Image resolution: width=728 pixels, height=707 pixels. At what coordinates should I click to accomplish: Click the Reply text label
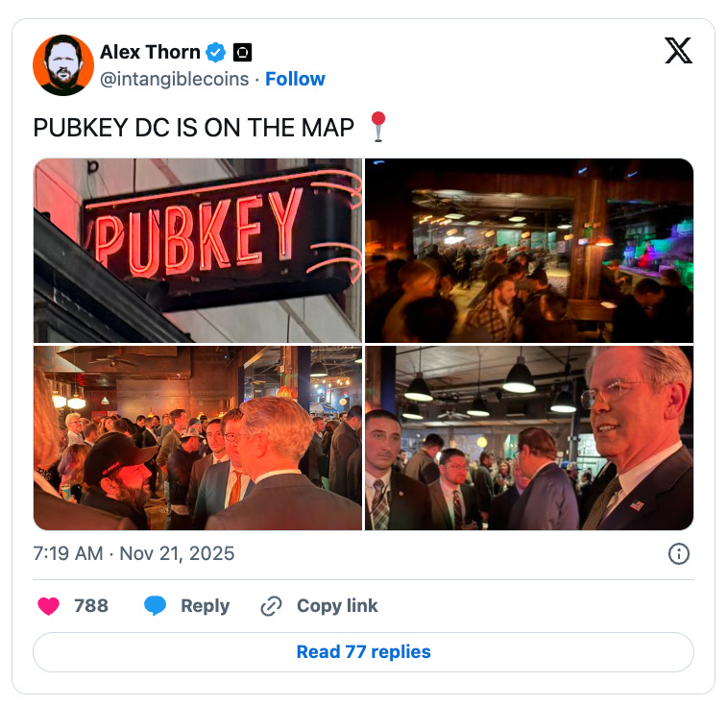coord(206,606)
